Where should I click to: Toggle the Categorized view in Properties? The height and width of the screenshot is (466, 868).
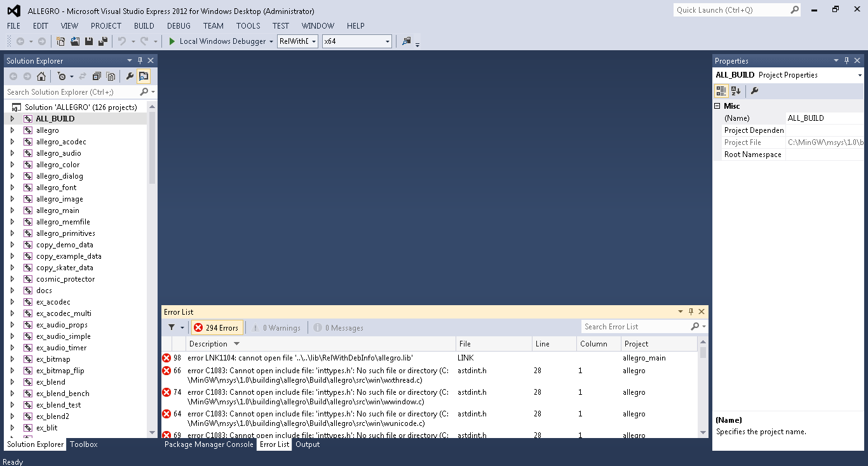pyautogui.click(x=721, y=91)
